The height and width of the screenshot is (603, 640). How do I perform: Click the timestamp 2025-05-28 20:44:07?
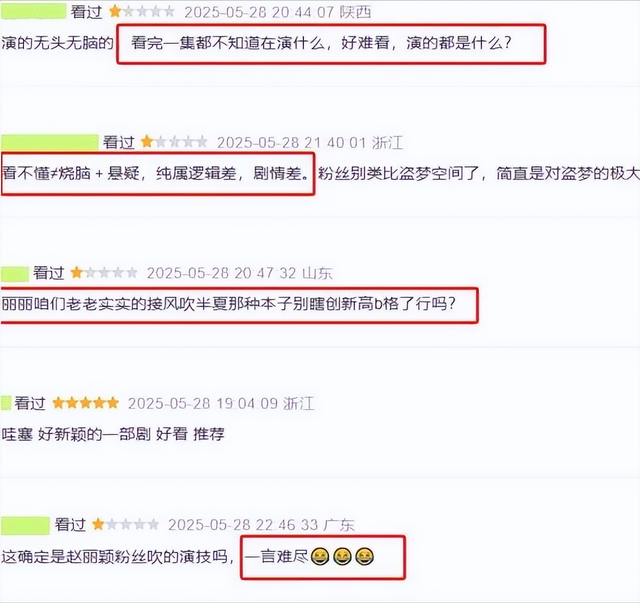[x=259, y=12]
